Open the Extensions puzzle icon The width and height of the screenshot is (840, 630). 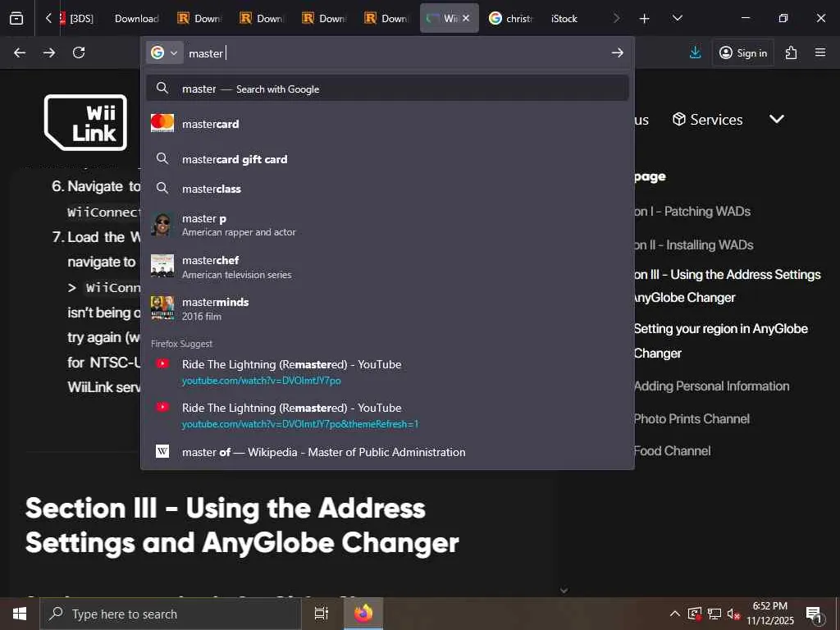791,52
